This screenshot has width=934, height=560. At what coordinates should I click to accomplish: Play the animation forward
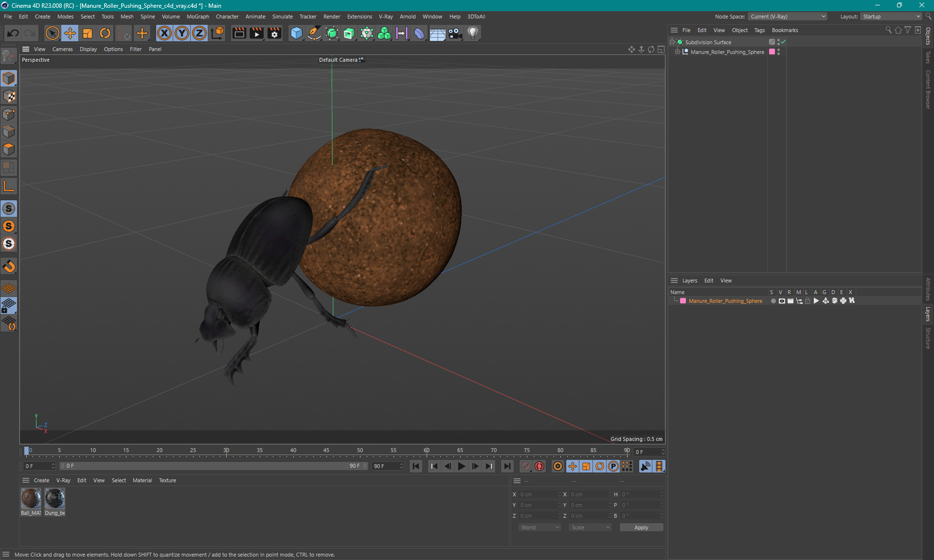(461, 466)
